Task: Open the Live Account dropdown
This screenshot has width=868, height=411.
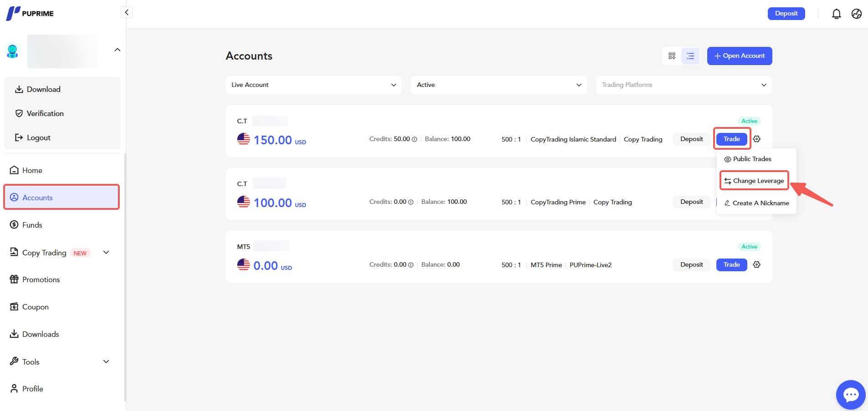Action: (313, 85)
